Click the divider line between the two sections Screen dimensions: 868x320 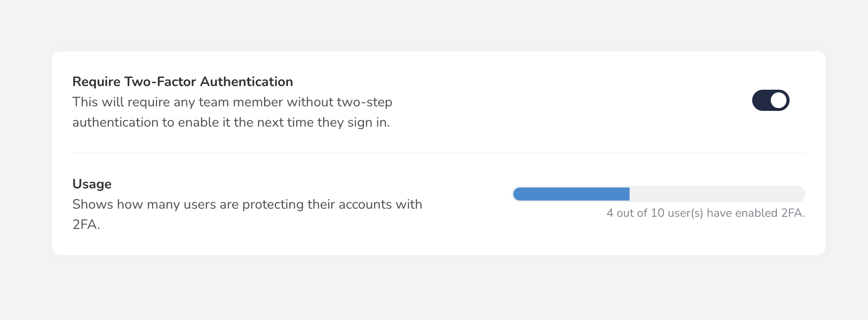[439, 153]
